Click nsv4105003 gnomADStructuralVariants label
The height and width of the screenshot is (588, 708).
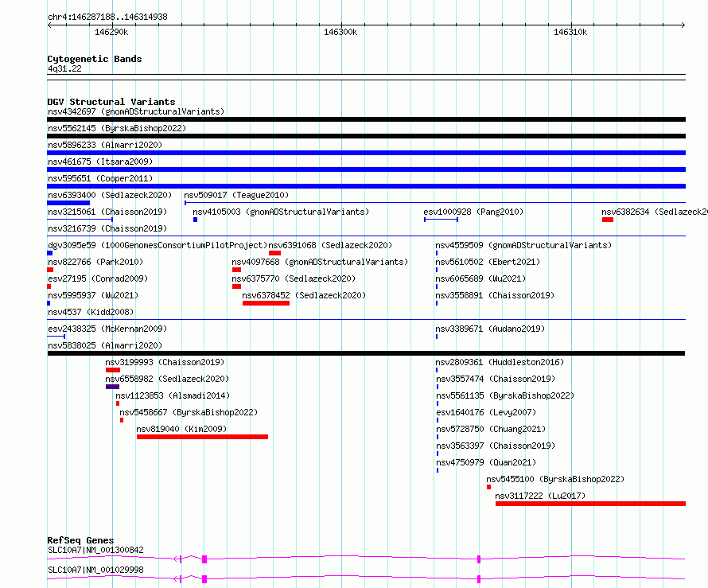(x=281, y=212)
